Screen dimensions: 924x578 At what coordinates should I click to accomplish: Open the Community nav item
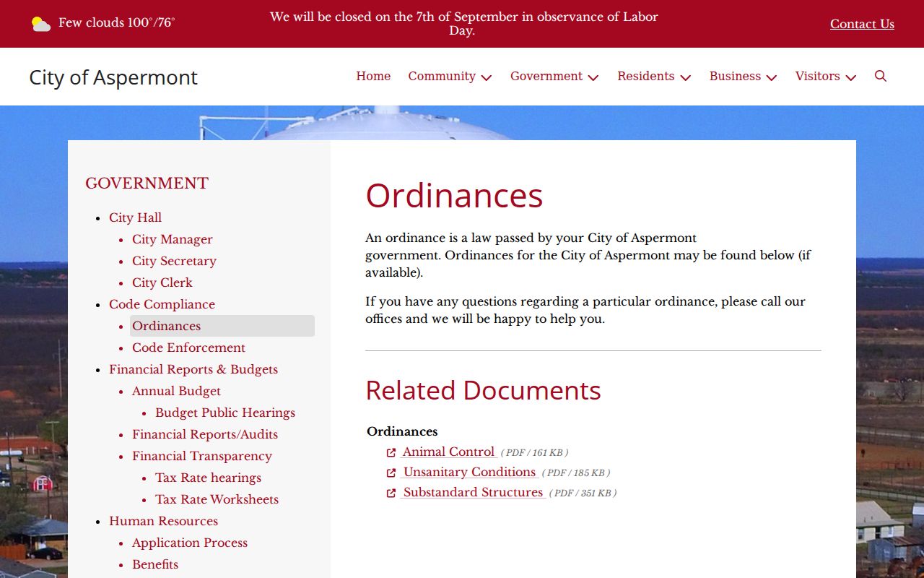point(442,76)
